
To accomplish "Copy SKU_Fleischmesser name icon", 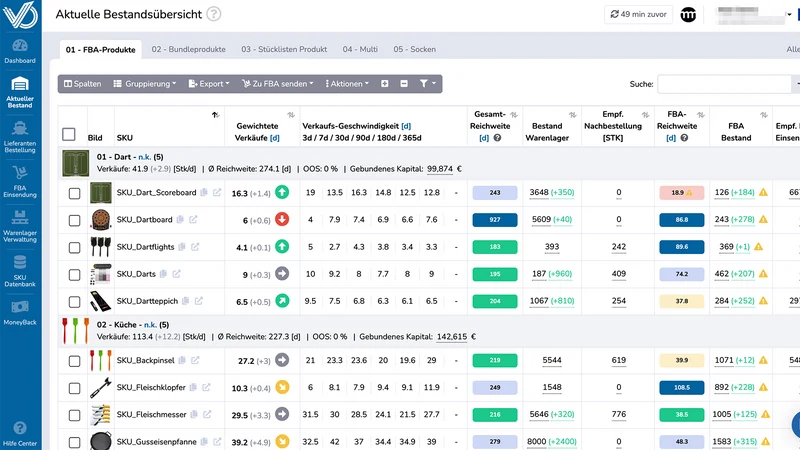I will coord(194,414).
